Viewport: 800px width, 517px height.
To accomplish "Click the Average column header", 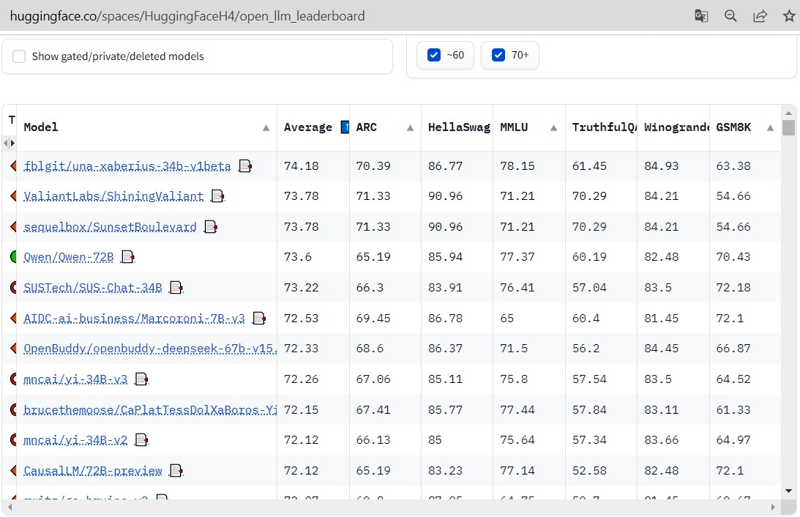I will click(308, 127).
